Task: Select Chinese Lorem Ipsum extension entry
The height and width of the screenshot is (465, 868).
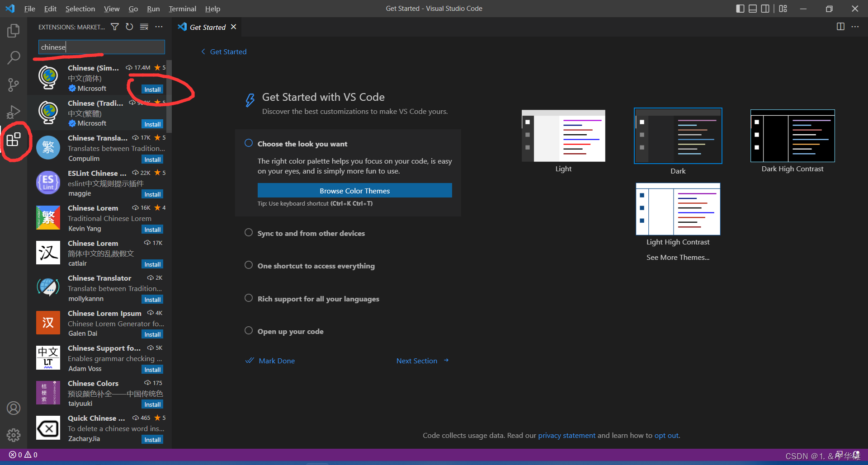Action: tap(100, 323)
